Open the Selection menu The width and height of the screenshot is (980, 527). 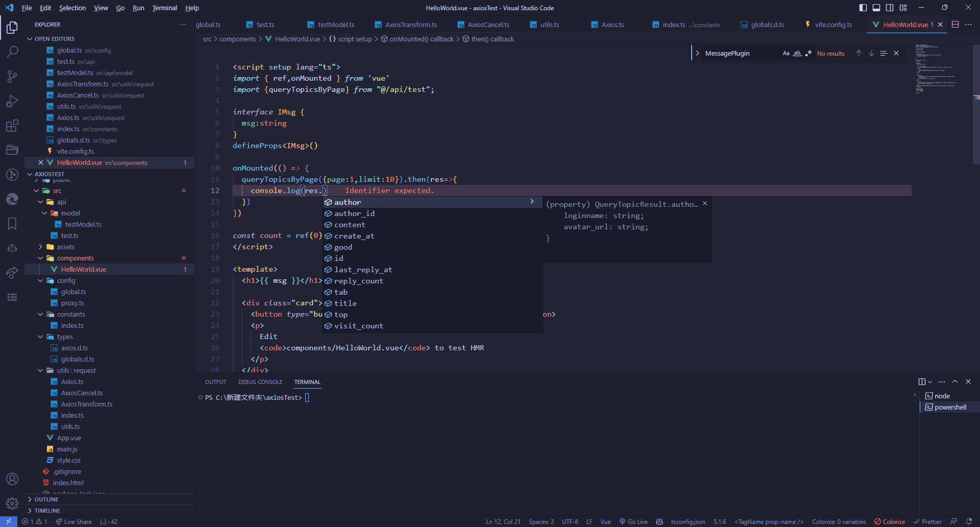click(x=72, y=8)
